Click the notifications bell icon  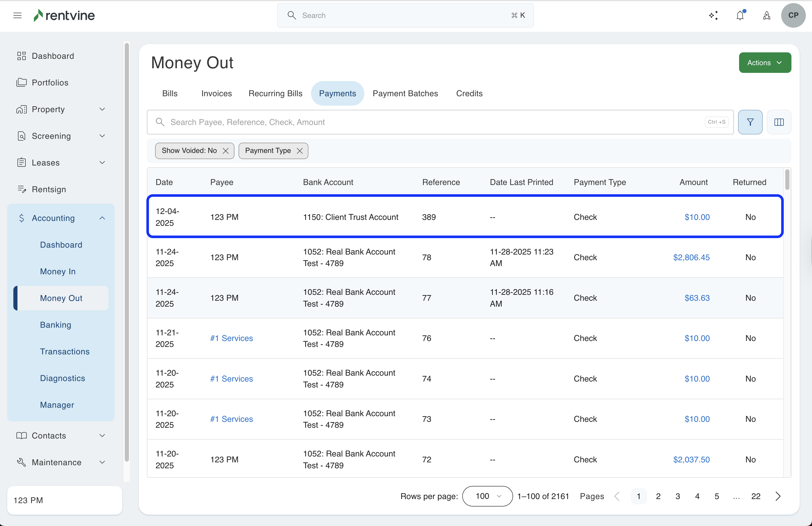(x=740, y=15)
